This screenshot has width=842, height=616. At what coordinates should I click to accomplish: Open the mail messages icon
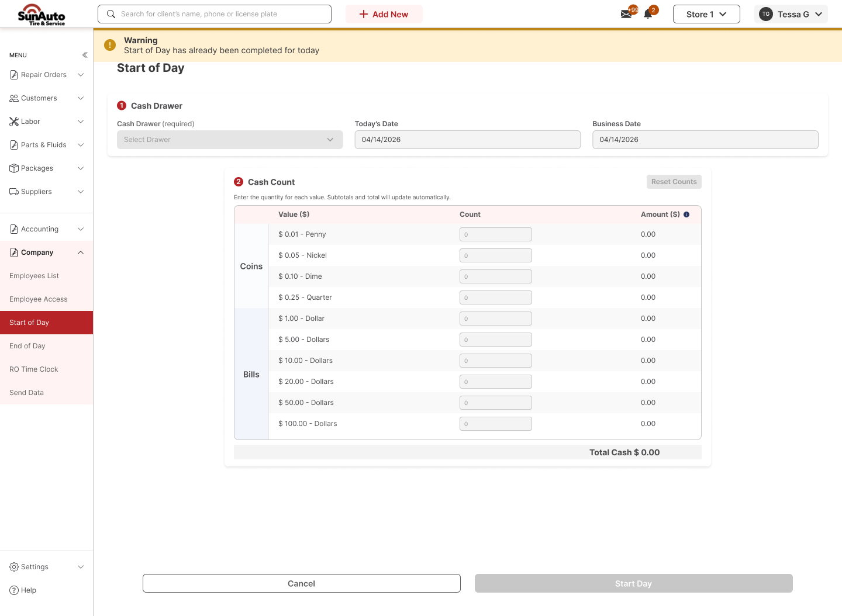tap(626, 14)
